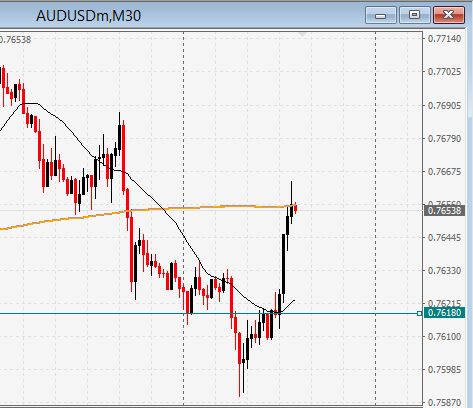473x408 pixels.
Task: Click the 0.77025 price scale value
Action: 444,72
